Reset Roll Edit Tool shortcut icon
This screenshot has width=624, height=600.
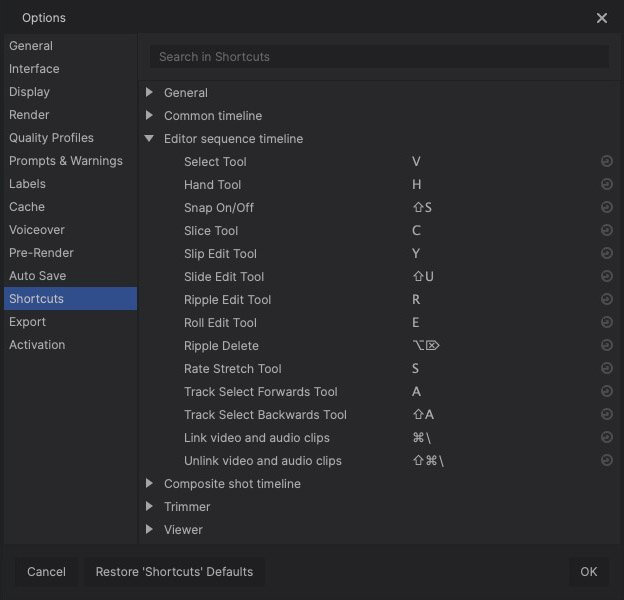(606, 323)
